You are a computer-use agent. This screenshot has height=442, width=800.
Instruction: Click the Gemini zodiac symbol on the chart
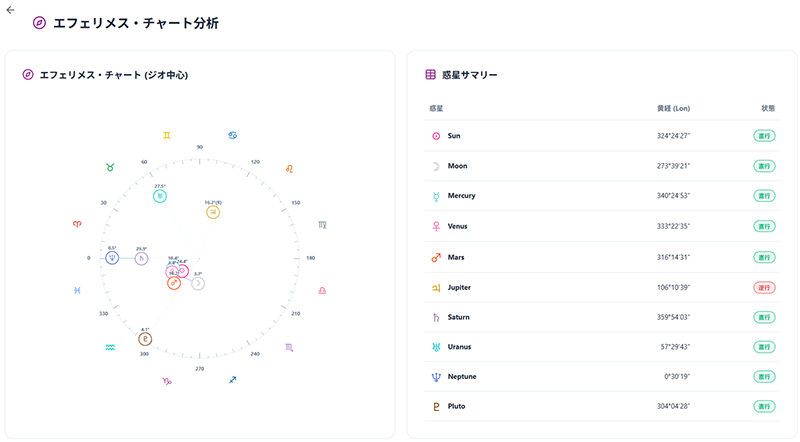pos(168,133)
